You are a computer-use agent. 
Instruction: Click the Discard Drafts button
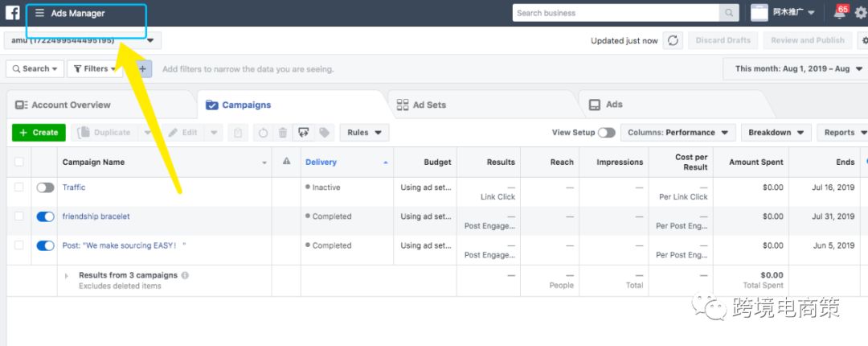point(723,40)
